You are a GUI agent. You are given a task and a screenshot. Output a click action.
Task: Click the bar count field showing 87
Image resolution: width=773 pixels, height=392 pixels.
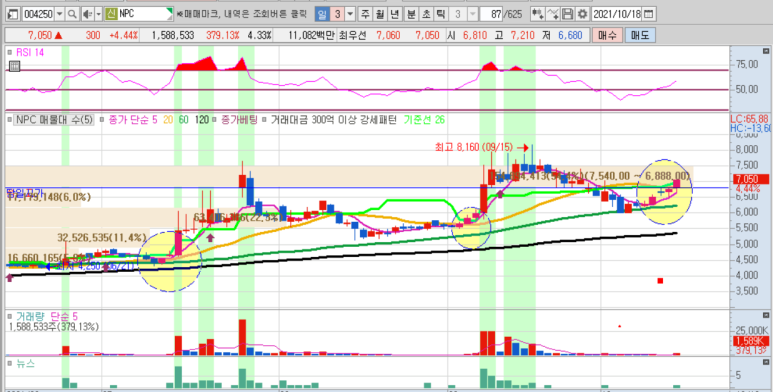click(x=493, y=14)
